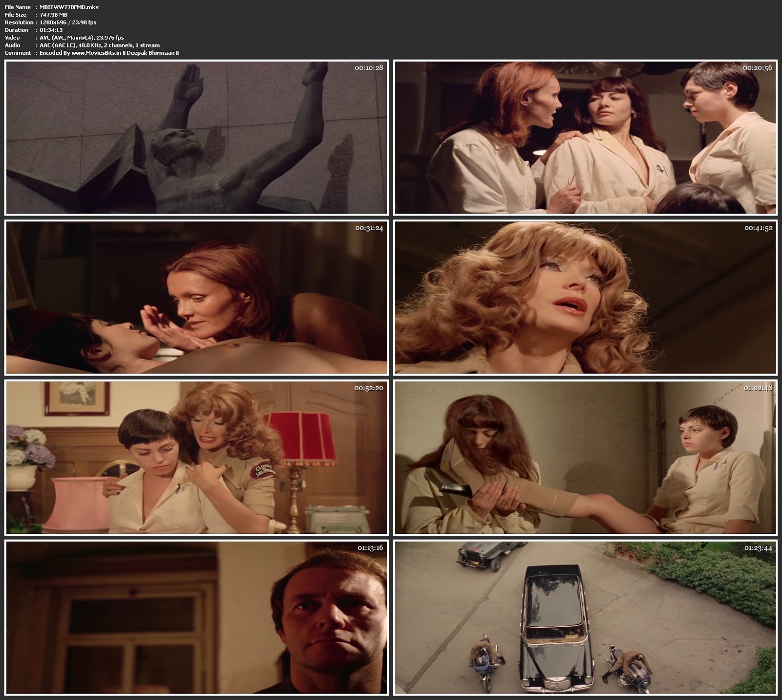Image resolution: width=782 pixels, height=700 pixels.
Task: Select the 00:41:52 timestamp label
Action: pos(758,228)
